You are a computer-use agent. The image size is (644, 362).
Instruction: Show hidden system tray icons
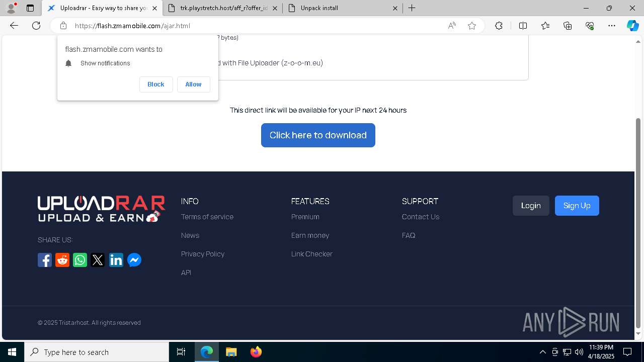click(542, 352)
